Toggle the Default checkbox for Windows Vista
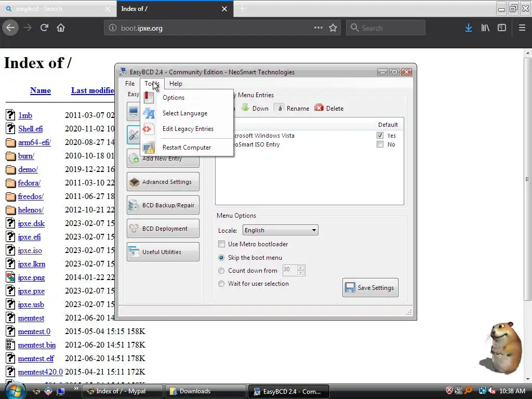 (x=380, y=136)
